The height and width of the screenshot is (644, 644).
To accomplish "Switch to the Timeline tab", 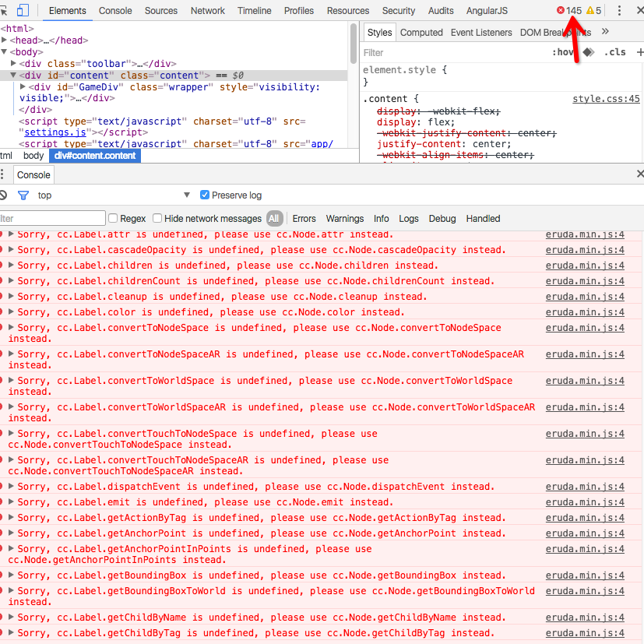I will tap(254, 11).
